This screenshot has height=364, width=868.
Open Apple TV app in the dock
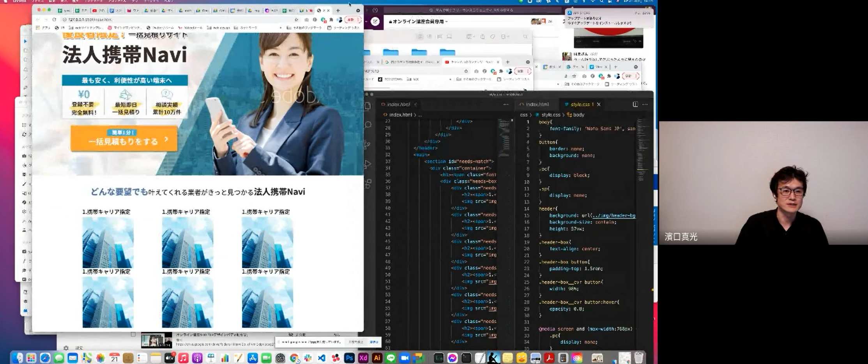click(x=170, y=358)
